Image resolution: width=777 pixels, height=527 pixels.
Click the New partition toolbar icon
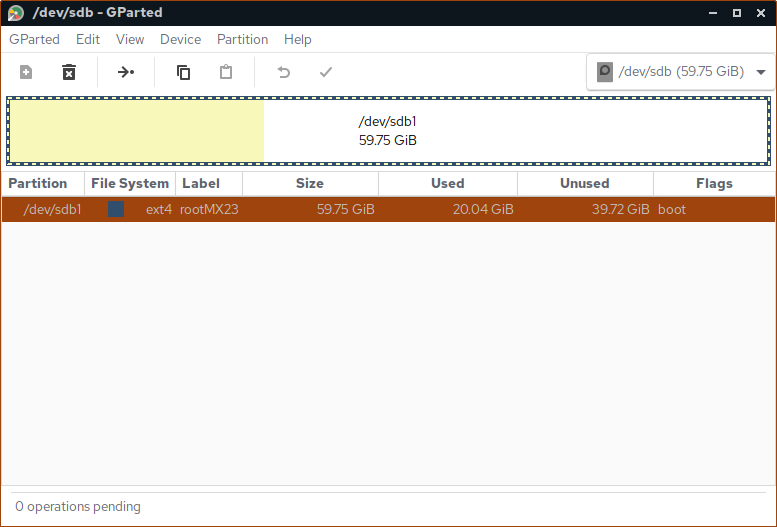26,72
